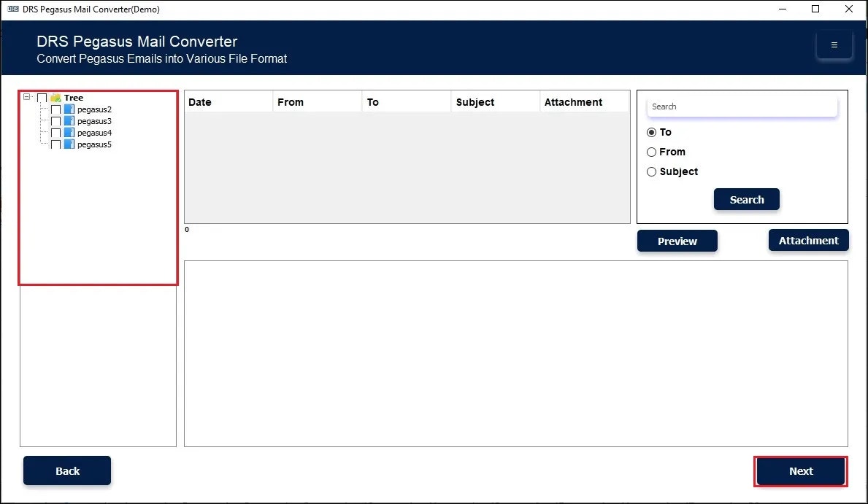Click the DRS app icon in title bar
The image size is (868, 504).
(13, 9)
